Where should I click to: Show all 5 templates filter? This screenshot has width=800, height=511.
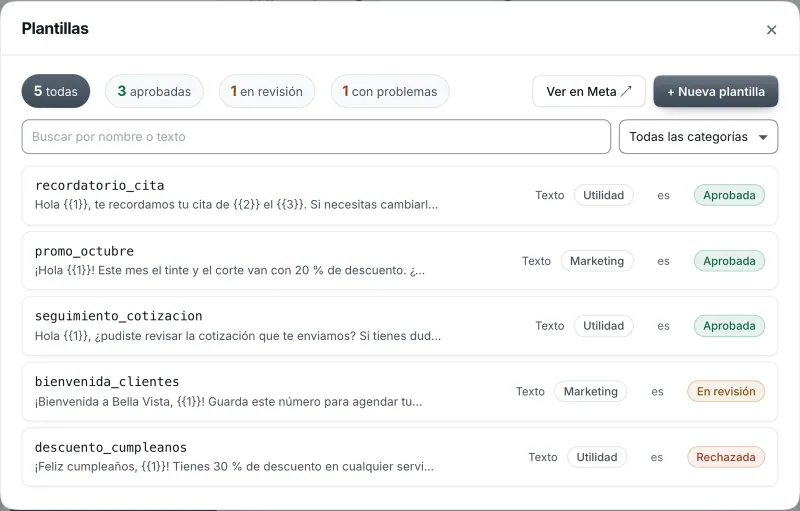point(56,91)
